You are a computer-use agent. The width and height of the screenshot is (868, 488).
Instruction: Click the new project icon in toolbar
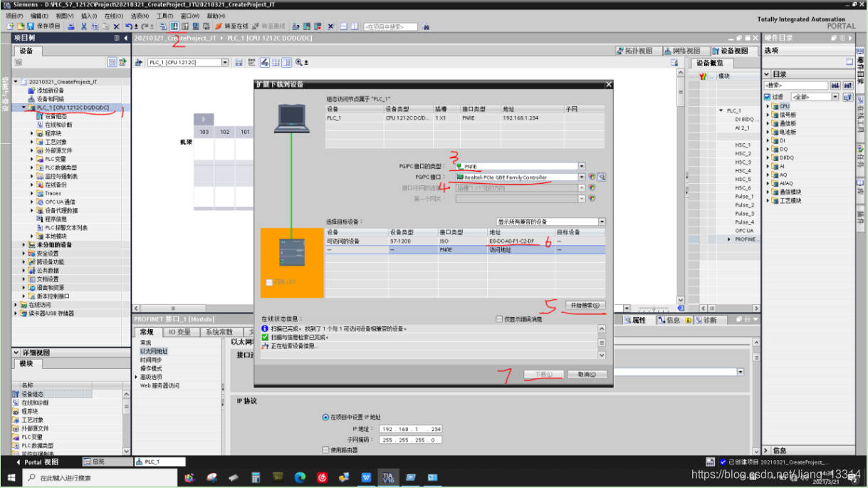pos(9,26)
